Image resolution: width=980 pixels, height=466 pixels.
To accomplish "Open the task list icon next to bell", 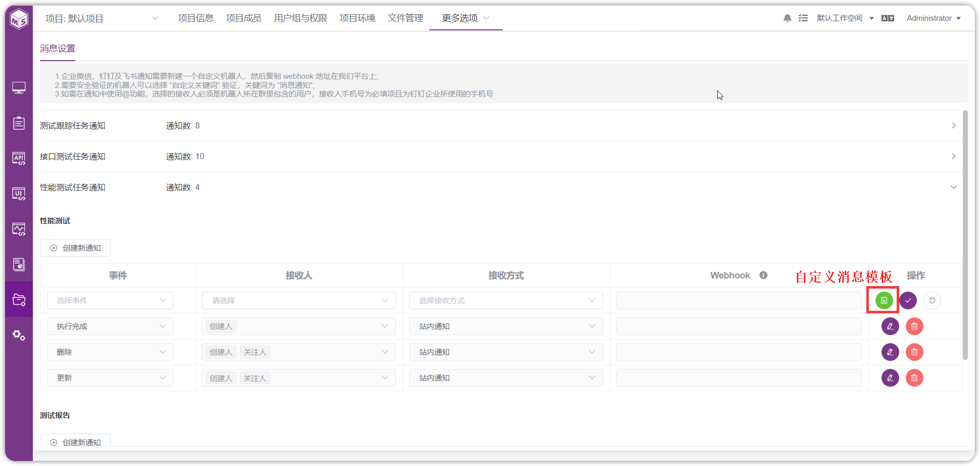I will pyautogui.click(x=803, y=18).
